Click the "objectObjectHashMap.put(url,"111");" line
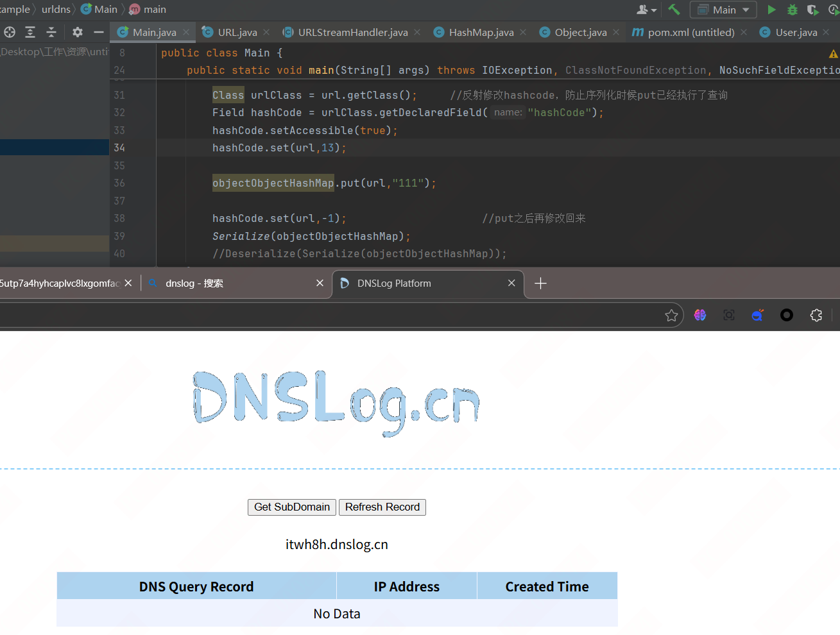 (x=324, y=183)
